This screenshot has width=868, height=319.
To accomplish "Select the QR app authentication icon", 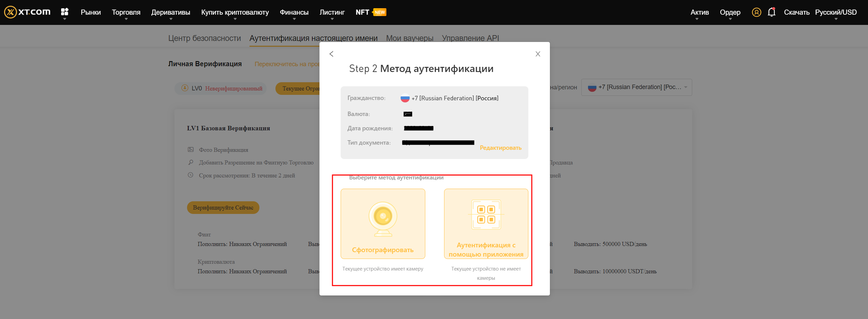I will click(486, 215).
